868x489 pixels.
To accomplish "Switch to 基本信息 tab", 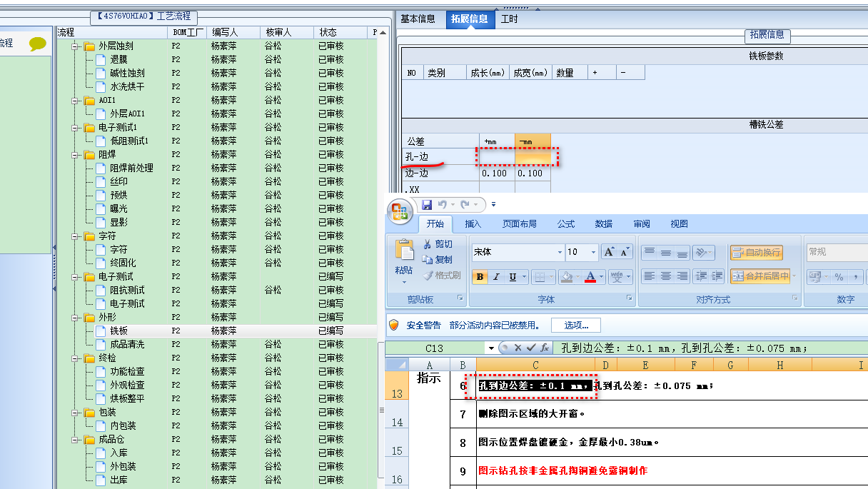I will click(x=418, y=19).
